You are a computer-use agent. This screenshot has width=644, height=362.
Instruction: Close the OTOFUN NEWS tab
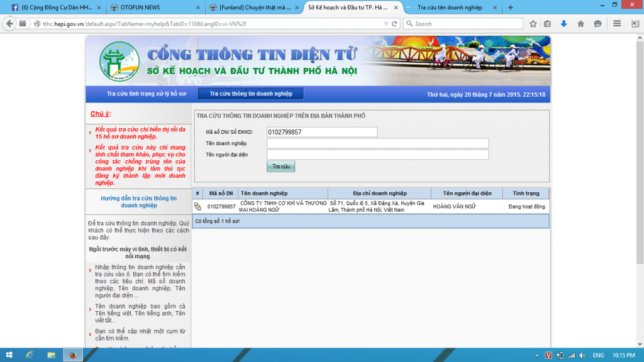[198, 8]
